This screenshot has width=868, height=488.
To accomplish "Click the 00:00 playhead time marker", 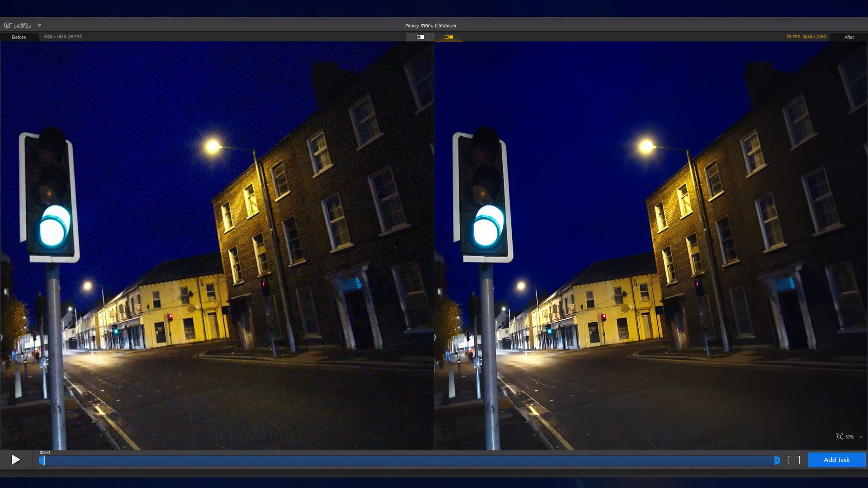I will 45,452.
